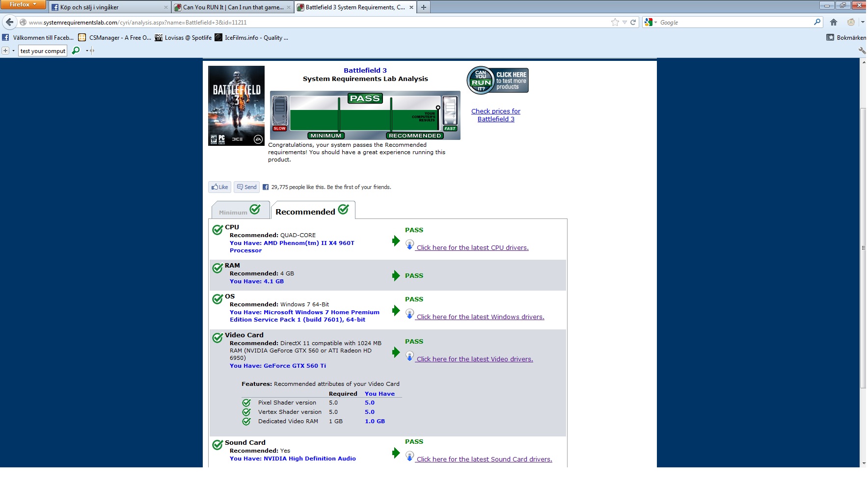Open dropdown next to the green magnifier

coord(87,51)
